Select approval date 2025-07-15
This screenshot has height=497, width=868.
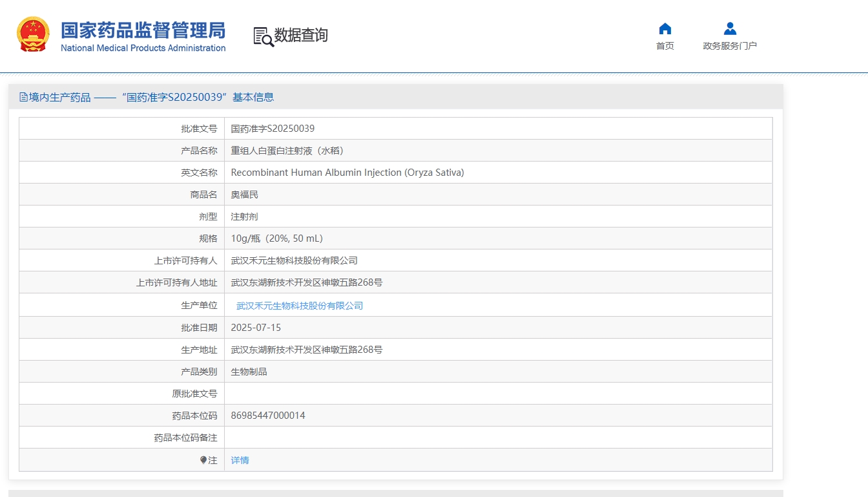(256, 328)
